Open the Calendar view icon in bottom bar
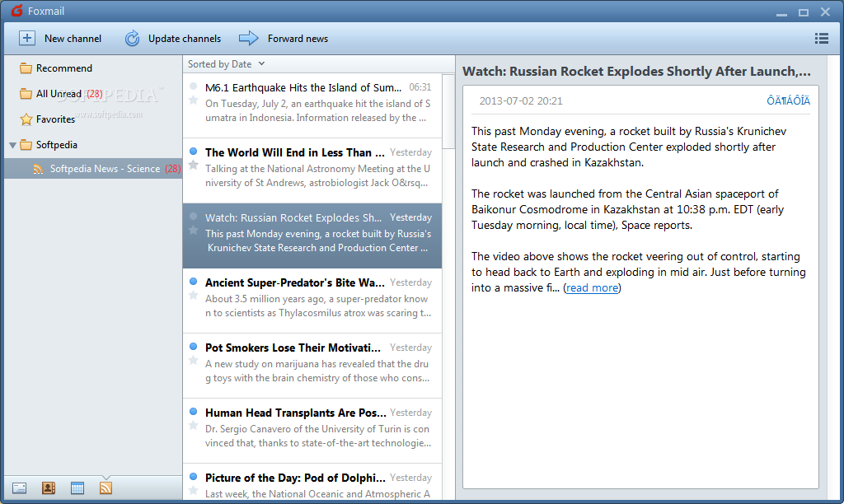The height and width of the screenshot is (504, 844). tap(77, 488)
